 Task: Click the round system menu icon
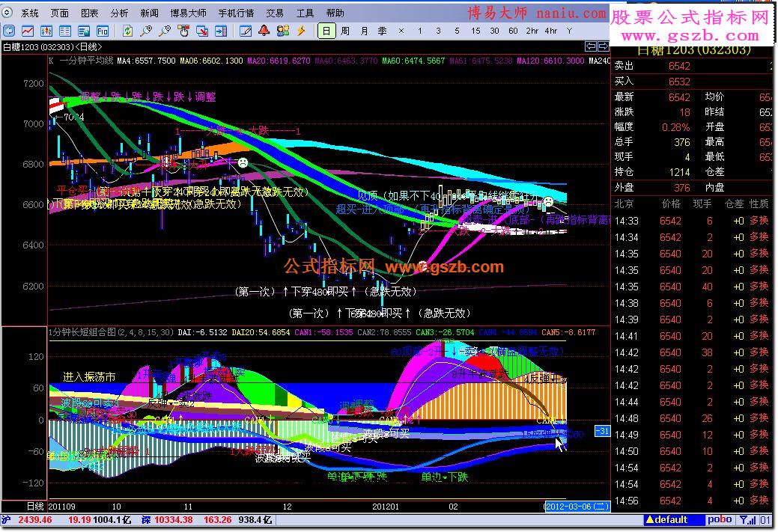(x=7, y=13)
